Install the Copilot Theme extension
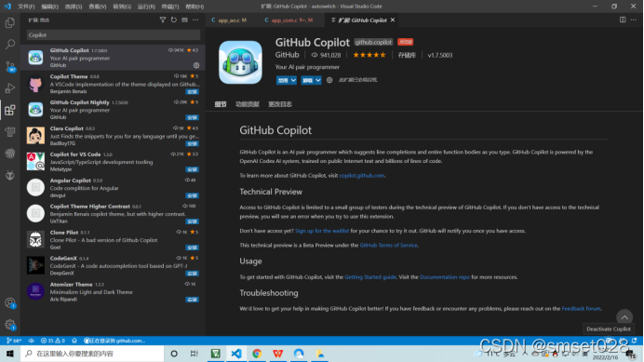Viewport: 644px width, 362px height. coord(192,91)
